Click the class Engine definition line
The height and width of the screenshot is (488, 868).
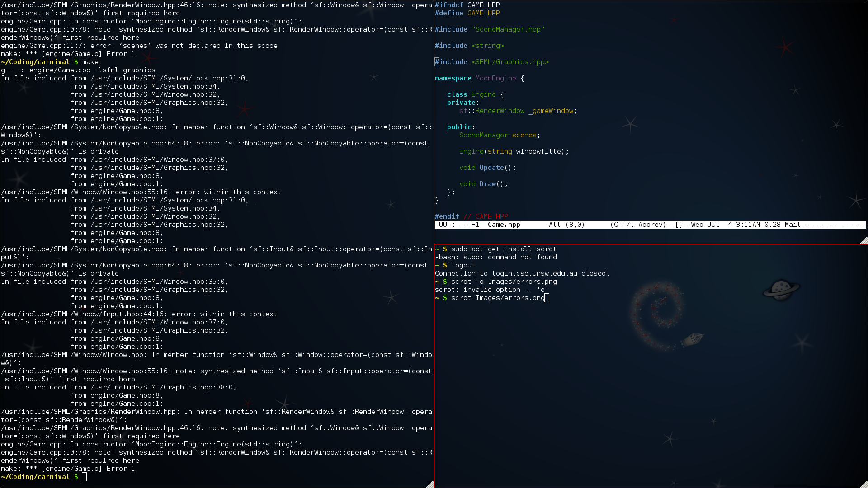(475, 94)
